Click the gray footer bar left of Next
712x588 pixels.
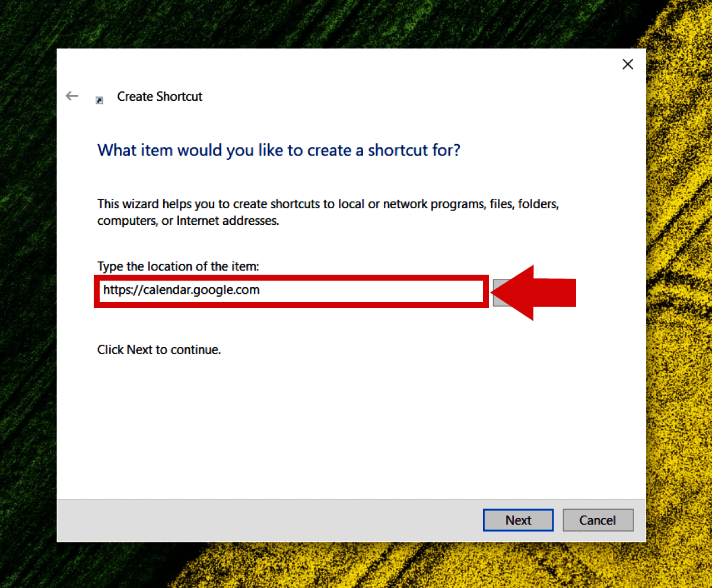[267, 520]
